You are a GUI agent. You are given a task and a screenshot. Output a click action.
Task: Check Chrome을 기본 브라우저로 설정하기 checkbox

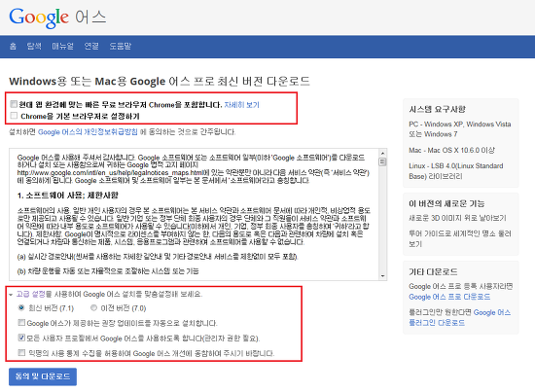coord(14,116)
